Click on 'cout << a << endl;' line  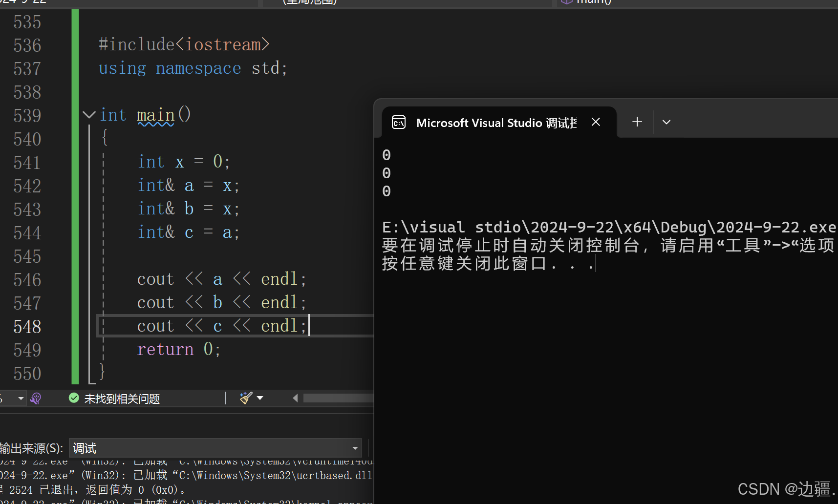coord(222,279)
